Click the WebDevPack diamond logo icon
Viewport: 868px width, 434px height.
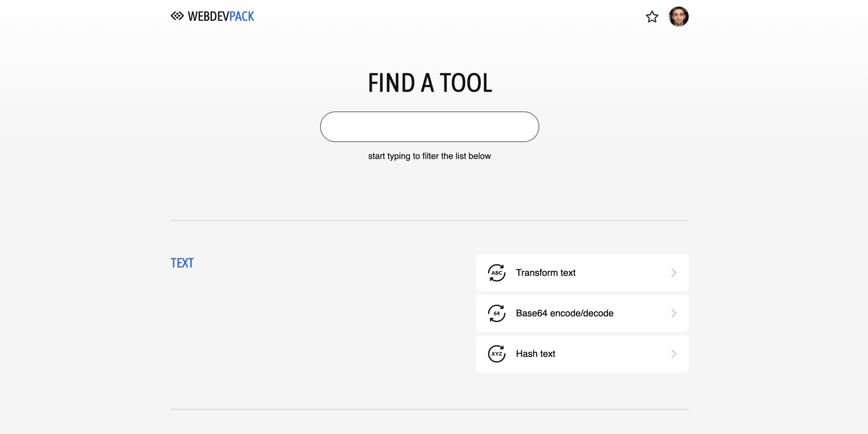pos(177,16)
